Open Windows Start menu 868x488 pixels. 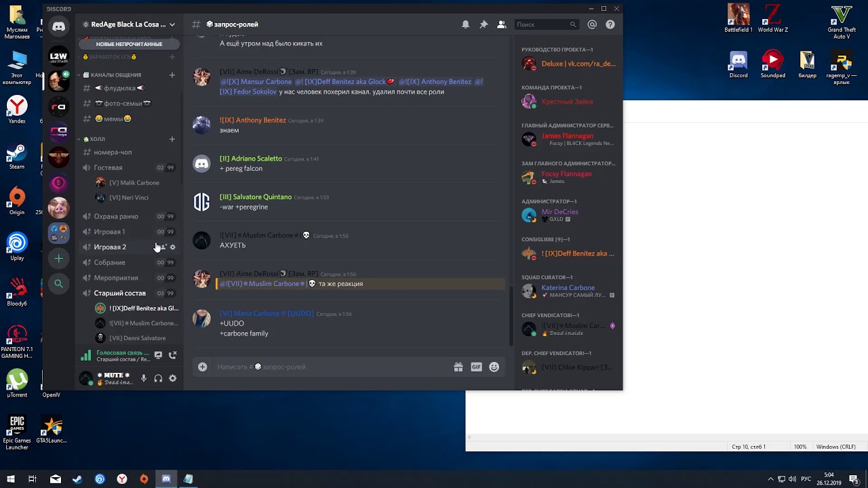pyautogui.click(x=10, y=479)
